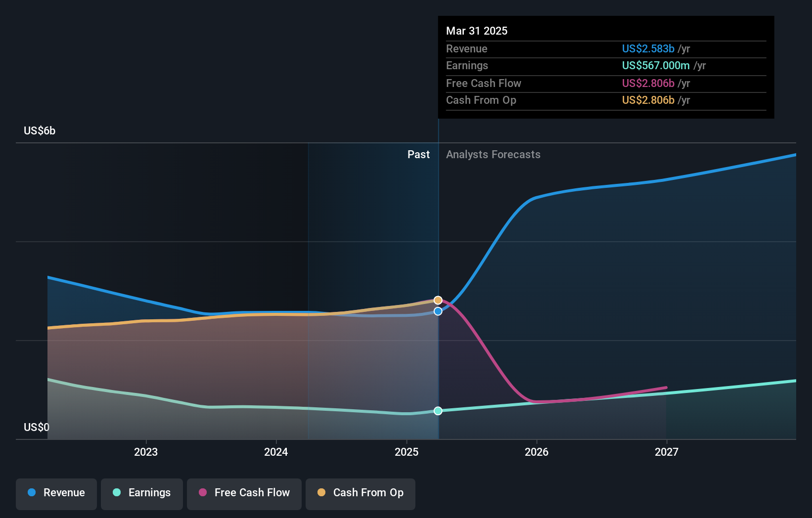Click the orange US$2.806b Cash From Op value
Viewport: 812px width, 518px height.
(x=648, y=100)
